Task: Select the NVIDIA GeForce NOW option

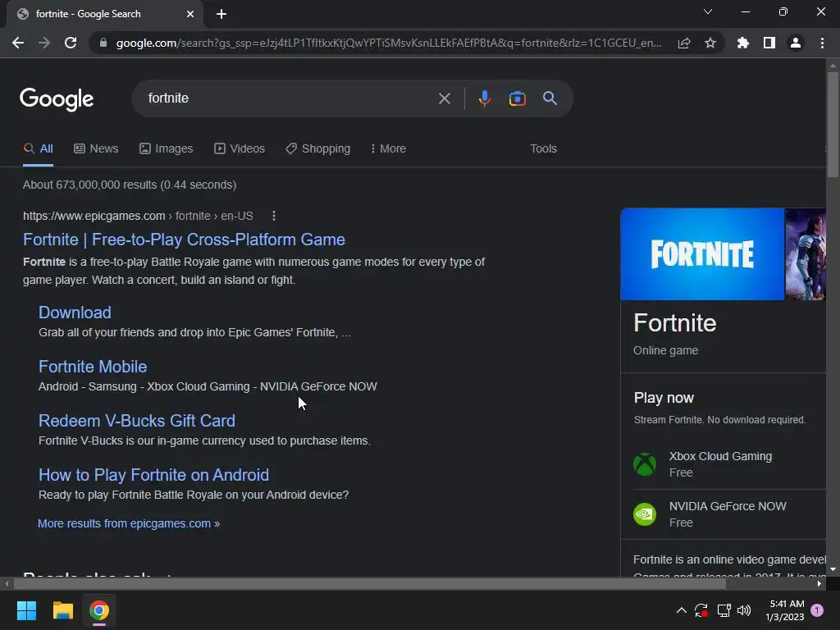Action: coord(729,514)
